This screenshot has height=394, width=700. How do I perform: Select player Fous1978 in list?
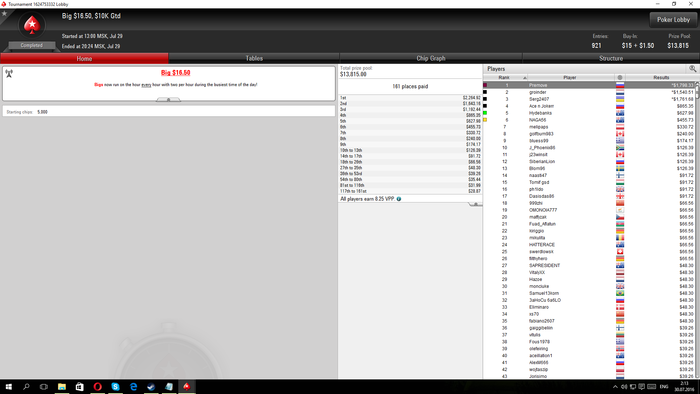589,342
